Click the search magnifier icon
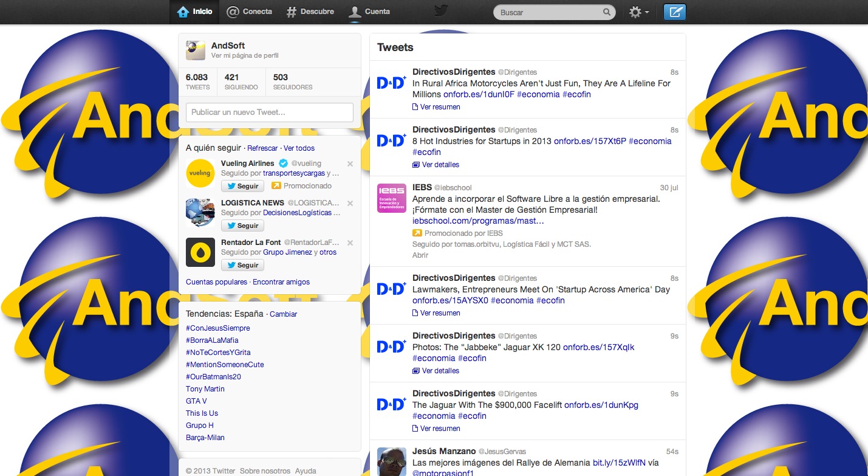This screenshot has width=868, height=476. (606, 12)
